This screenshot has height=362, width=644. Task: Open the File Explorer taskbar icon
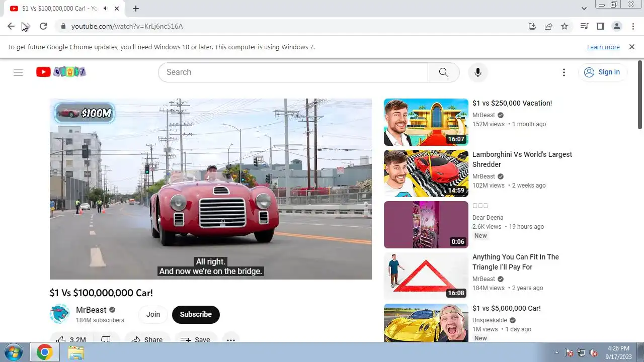(x=76, y=352)
